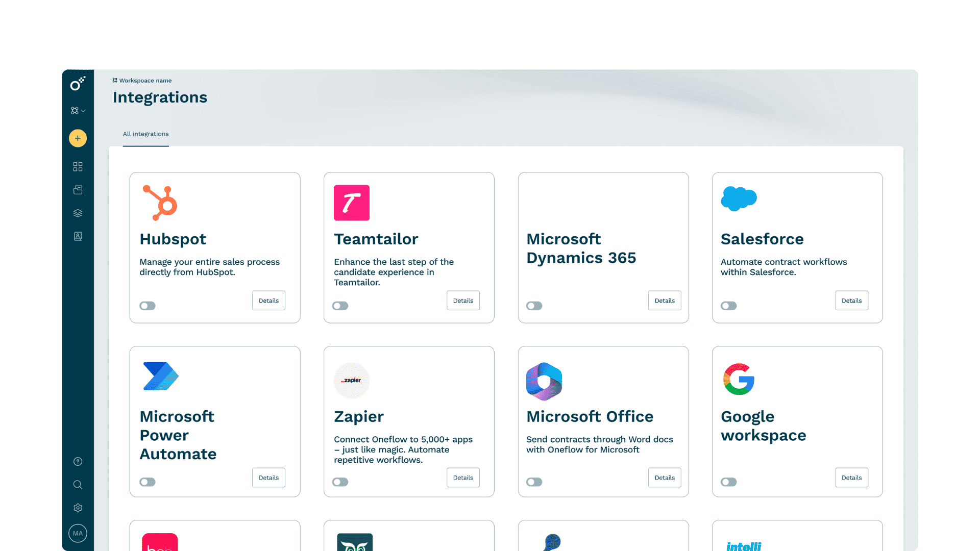980x551 pixels.
Task: Click the Oneflow logo in the sidebar
Action: click(78, 84)
